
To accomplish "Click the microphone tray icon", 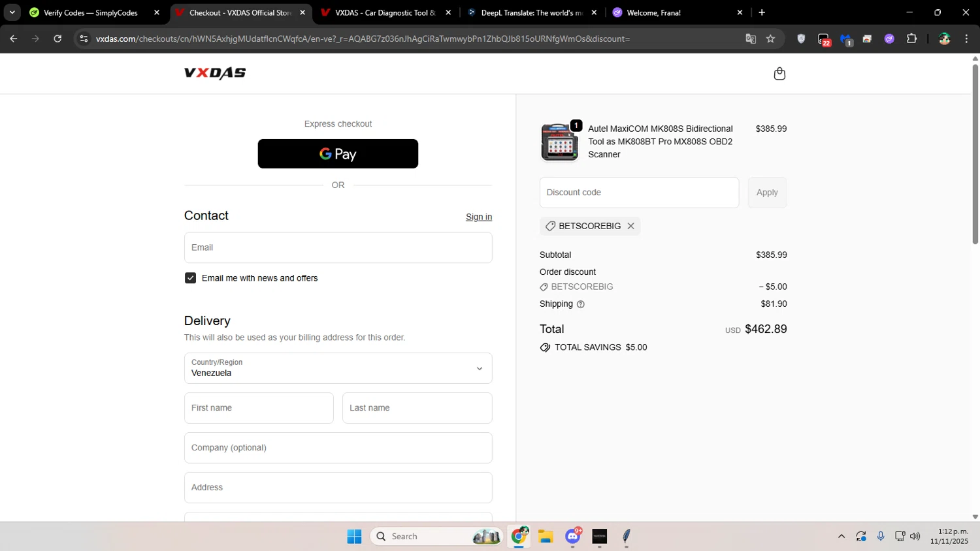I will click(881, 537).
